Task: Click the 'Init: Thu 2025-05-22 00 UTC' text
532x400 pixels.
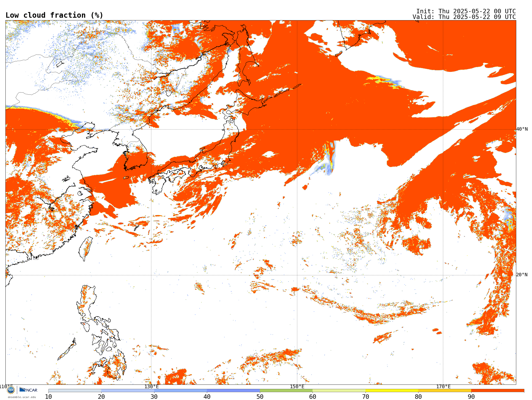Action: point(466,11)
